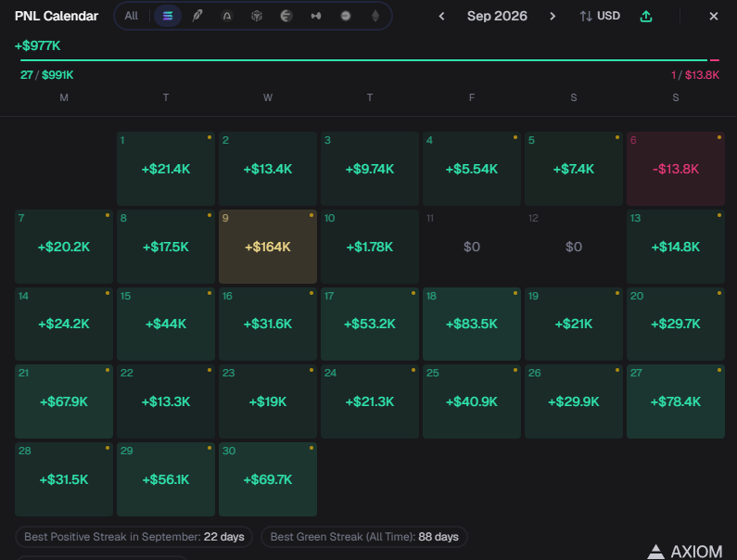Open day 24 with +$21.3K
The width and height of the screenshot is (737, 560).
[370, 401]
